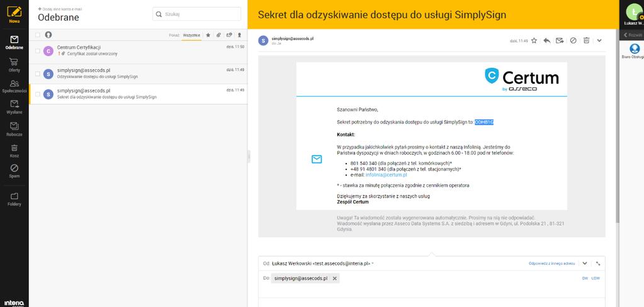Open the Łukasz W. account avatar
Viewport: 644px width, 307px height.
tap(635, 11)
